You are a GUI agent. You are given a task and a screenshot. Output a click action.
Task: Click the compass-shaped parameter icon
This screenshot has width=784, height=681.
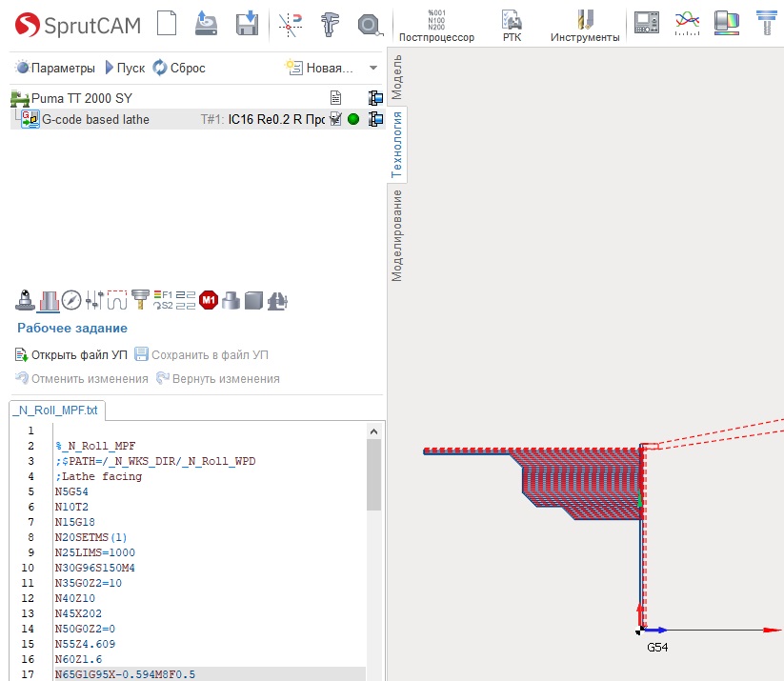pyautogui.click(x=71, y=301)
